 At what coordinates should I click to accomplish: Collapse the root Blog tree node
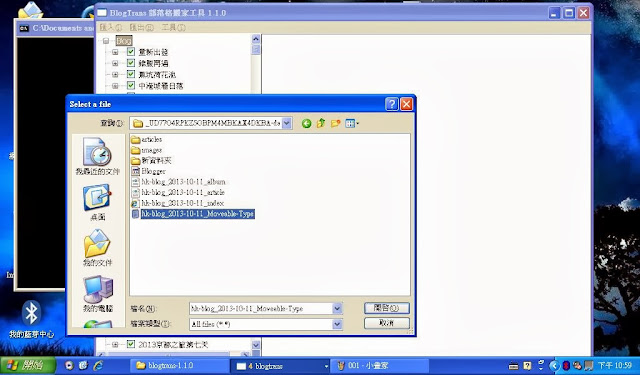pyautogui.click(x=106, y=41)
